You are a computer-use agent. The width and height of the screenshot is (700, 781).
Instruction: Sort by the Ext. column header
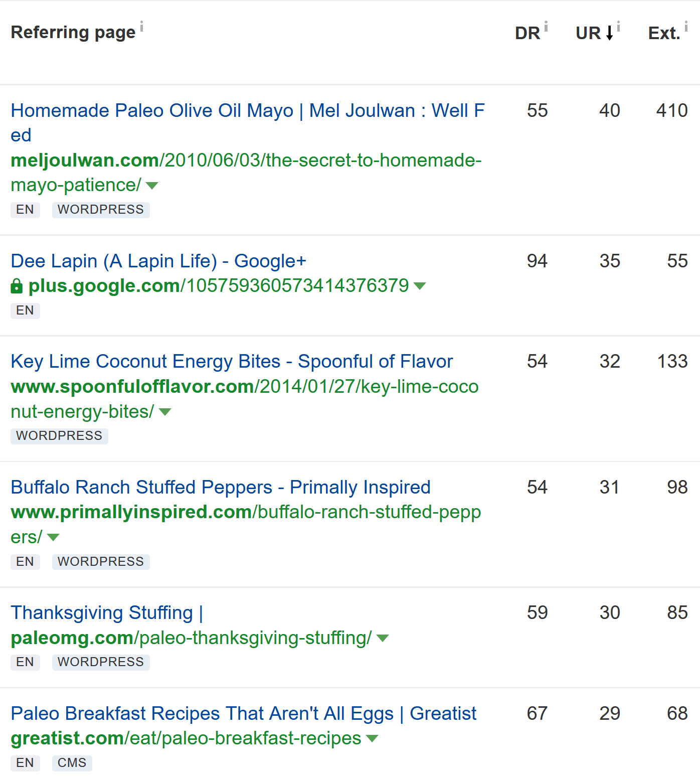click(x=663, y=33)
